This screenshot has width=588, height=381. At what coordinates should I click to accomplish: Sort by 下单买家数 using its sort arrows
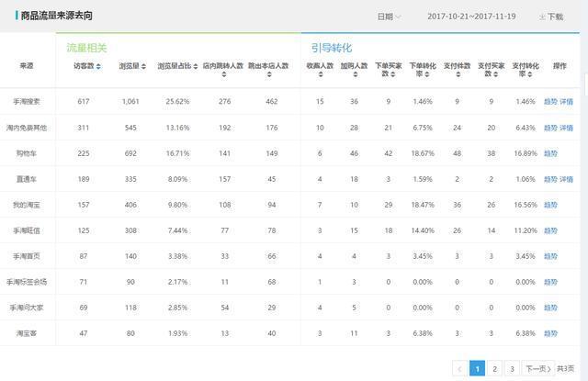(392, 74)
